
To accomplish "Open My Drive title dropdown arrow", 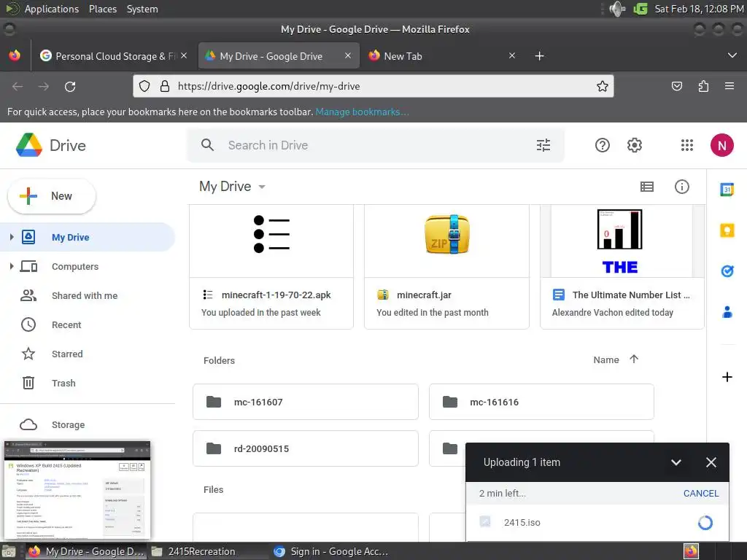I will pyautogui.click(x=262, y=187).
